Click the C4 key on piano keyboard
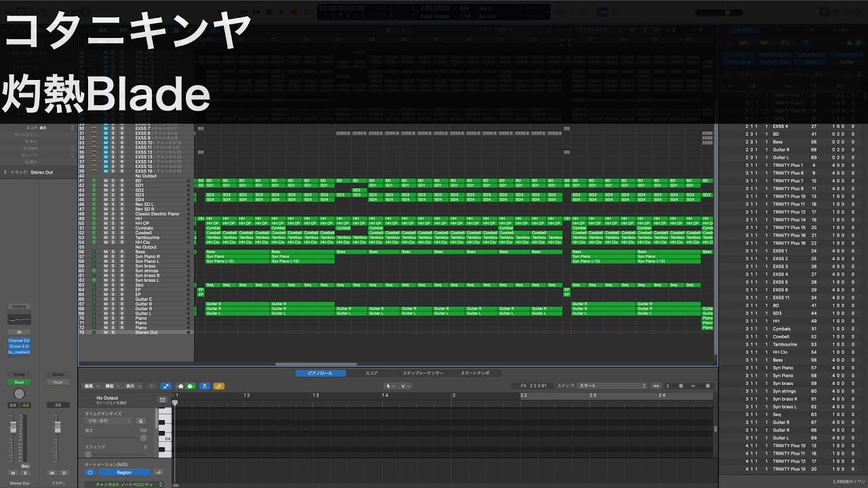This screenshot has height=488, width=868. pyautogui.click(x=165, y=439)
